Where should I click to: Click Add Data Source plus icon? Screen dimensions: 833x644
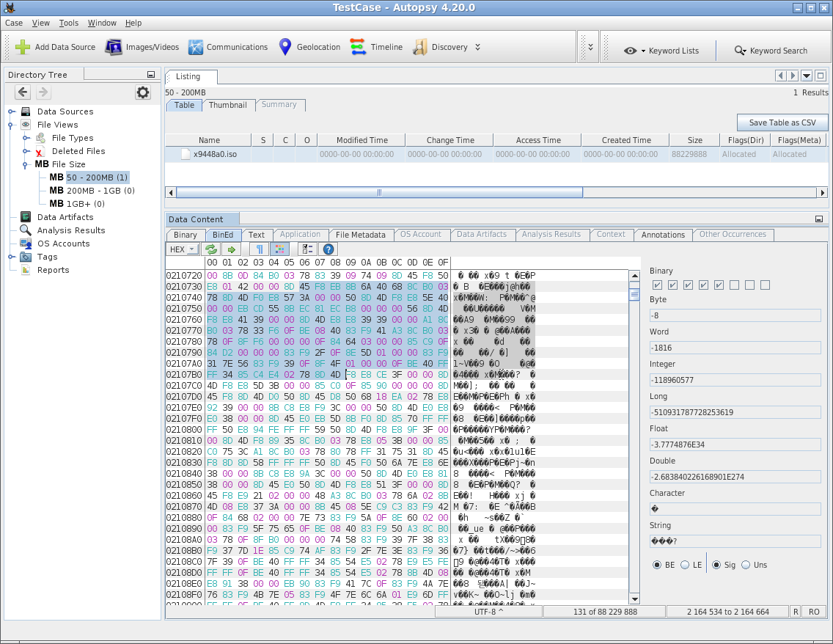coord(23,47)
